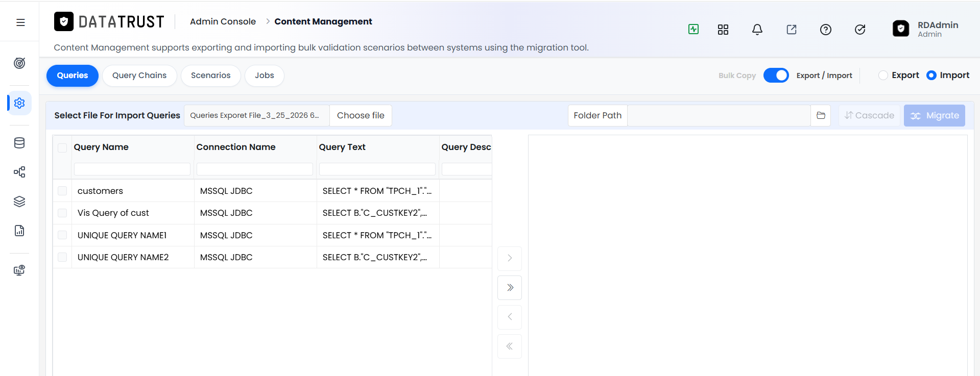Viewport: 980px width, 376px height.
Task: Click query text in customers row
Action: pos(377,191)
